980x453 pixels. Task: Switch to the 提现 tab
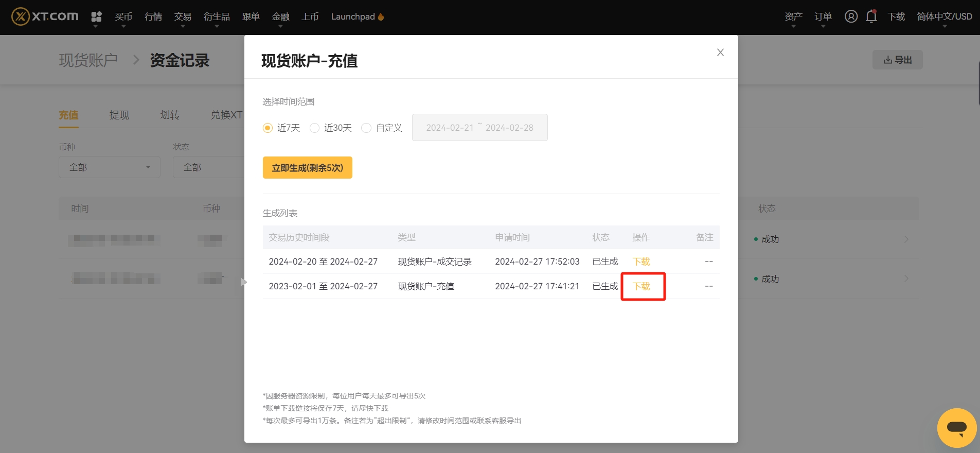[119, 115]
